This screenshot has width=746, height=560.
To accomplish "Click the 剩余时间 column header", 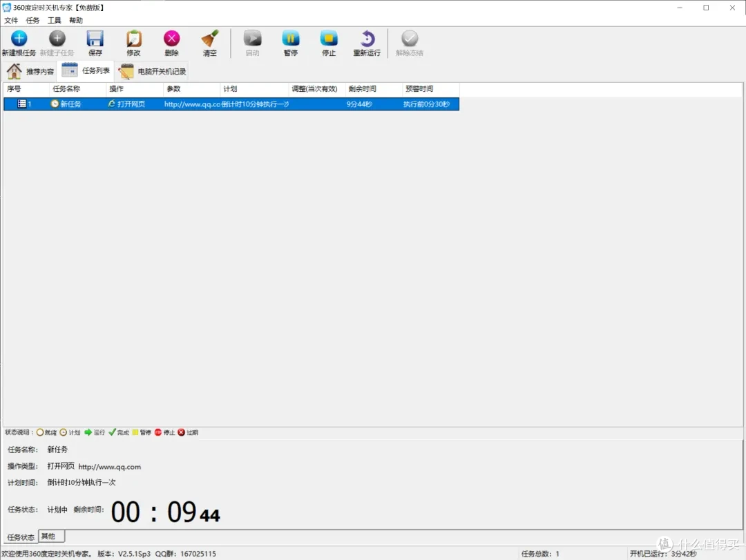I will [x=374, y=89].
